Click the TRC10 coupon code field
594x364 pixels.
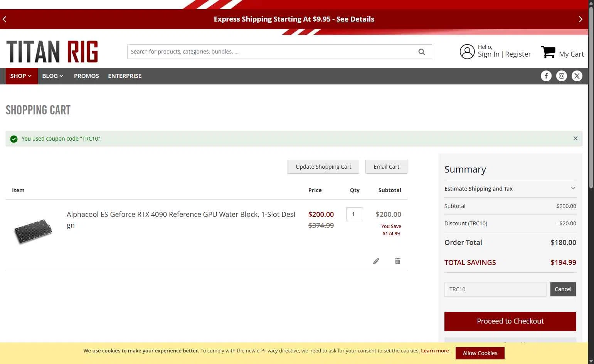pos(495,289)
